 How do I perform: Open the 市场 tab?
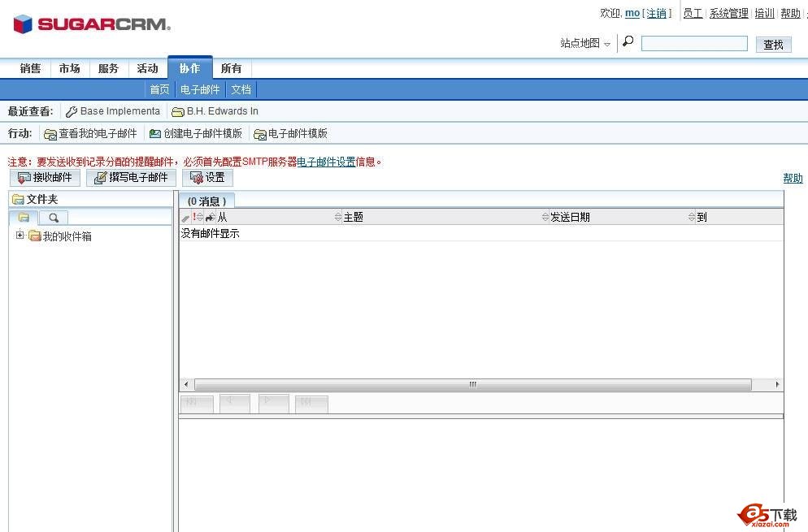point(70,68)
